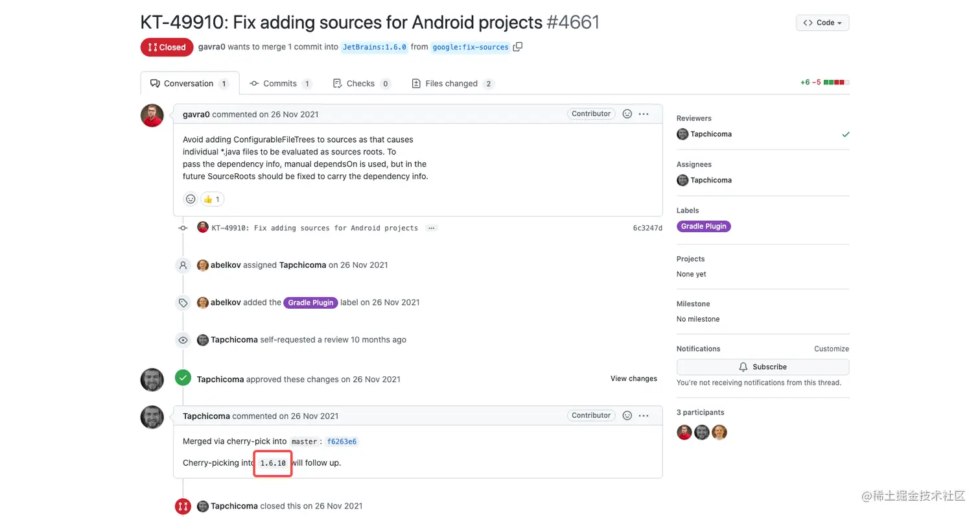Image resolution: width=980 pixels, height=517 pixels.
Task: Open Customize notifications settings
Action: pyautogui.click(x=831, y=348)
